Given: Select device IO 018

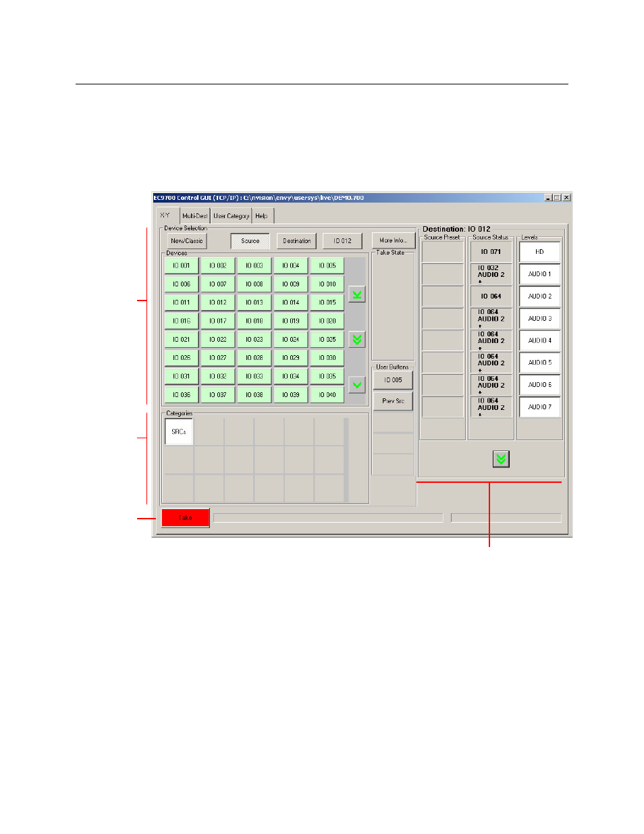Looking at the screenshot, I should point(254,321).
